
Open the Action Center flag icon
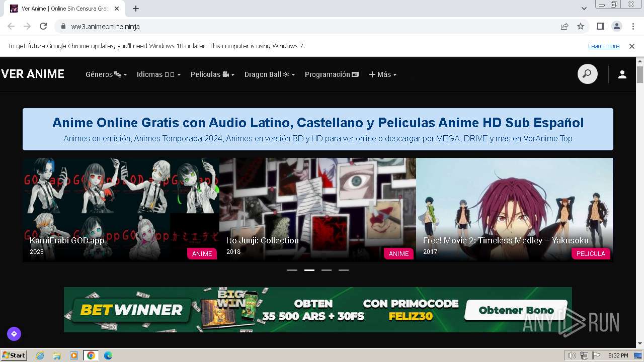[x=596, y=355]
